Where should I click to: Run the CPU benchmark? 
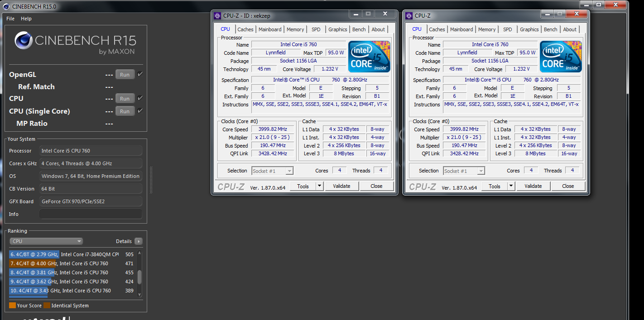click(x=125, y=99)
